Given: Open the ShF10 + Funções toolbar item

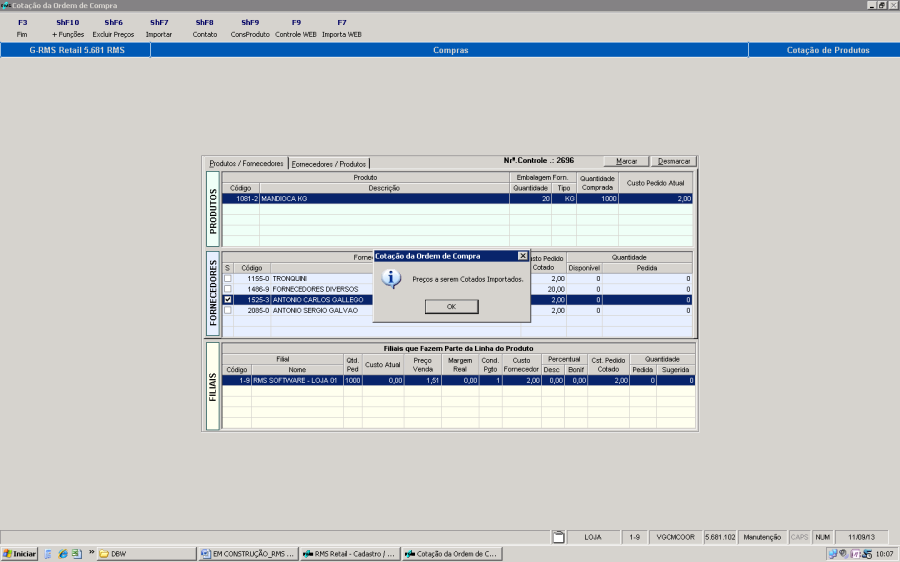Looking at the screenshot, I should [68, 28].
